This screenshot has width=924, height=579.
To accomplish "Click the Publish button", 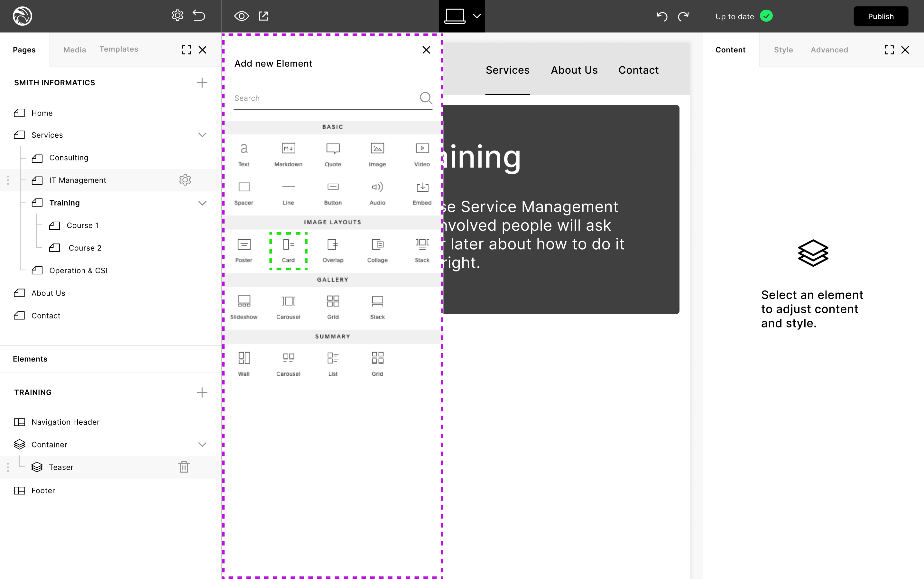I will [880, 16].
